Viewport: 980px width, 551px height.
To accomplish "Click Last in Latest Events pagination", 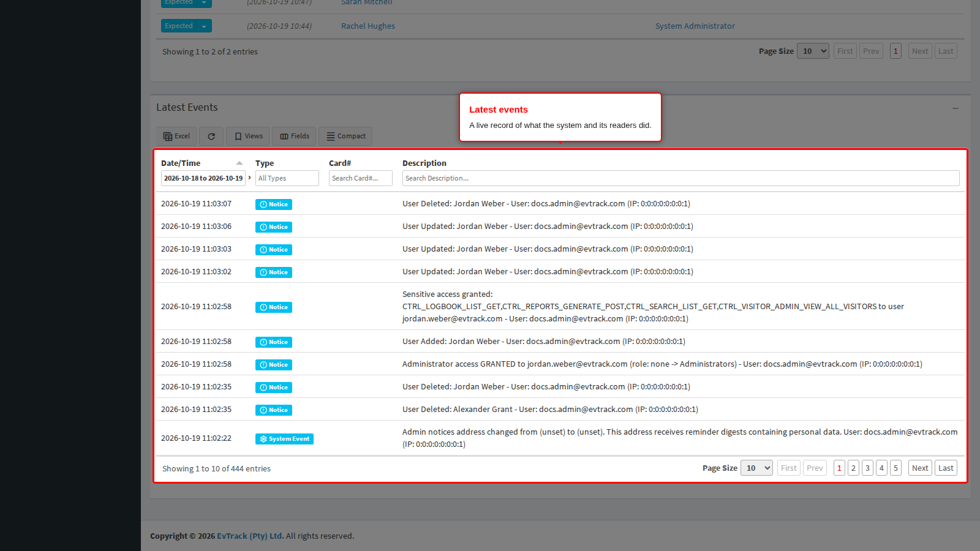I will (x=946, y=468).
